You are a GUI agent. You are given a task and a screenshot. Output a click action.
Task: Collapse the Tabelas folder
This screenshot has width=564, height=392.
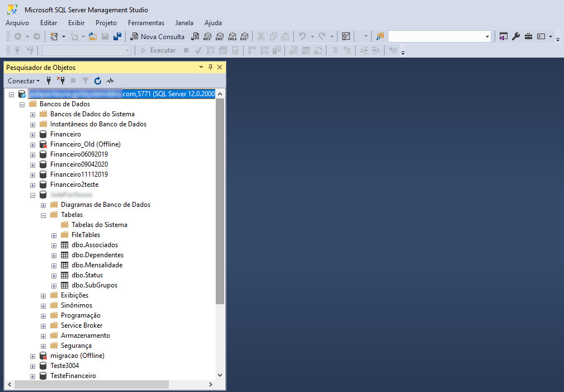click(x=43, y=216)
